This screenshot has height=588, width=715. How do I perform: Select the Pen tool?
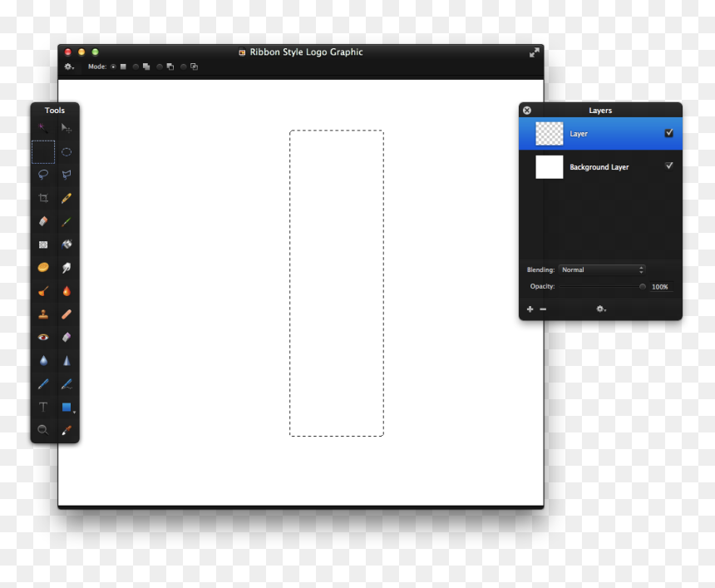coord(43,384)
